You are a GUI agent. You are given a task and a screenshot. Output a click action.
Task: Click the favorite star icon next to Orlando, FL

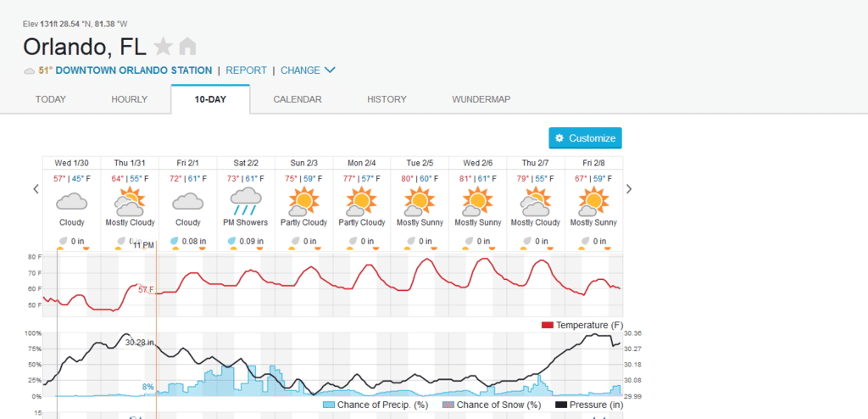pos(163,47)
